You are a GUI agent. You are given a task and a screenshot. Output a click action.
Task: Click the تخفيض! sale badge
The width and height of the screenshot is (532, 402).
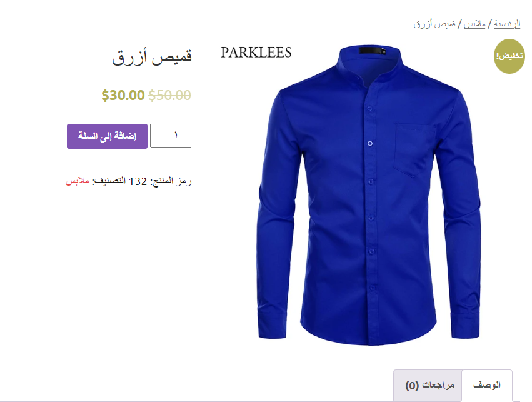click(x=509, y=56)
